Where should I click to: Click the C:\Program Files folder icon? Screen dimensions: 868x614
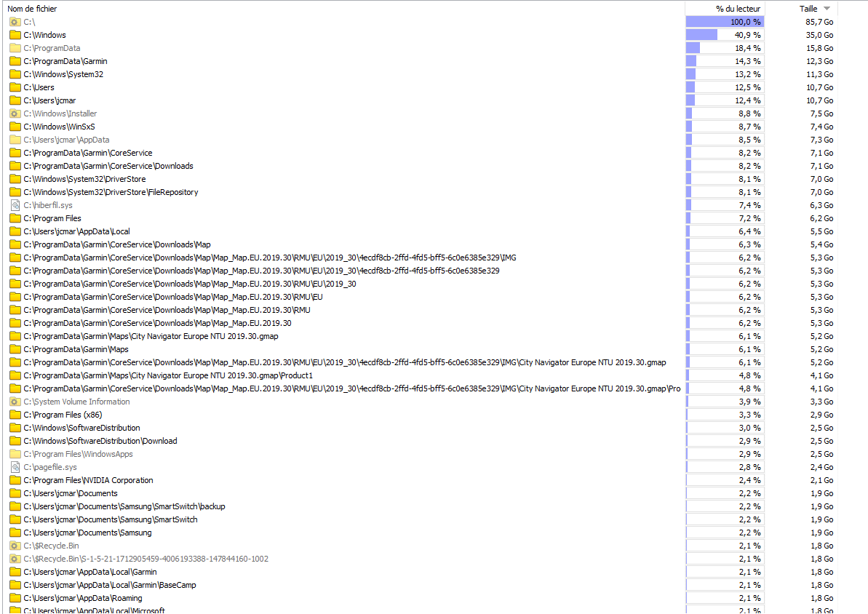[15, 219]
